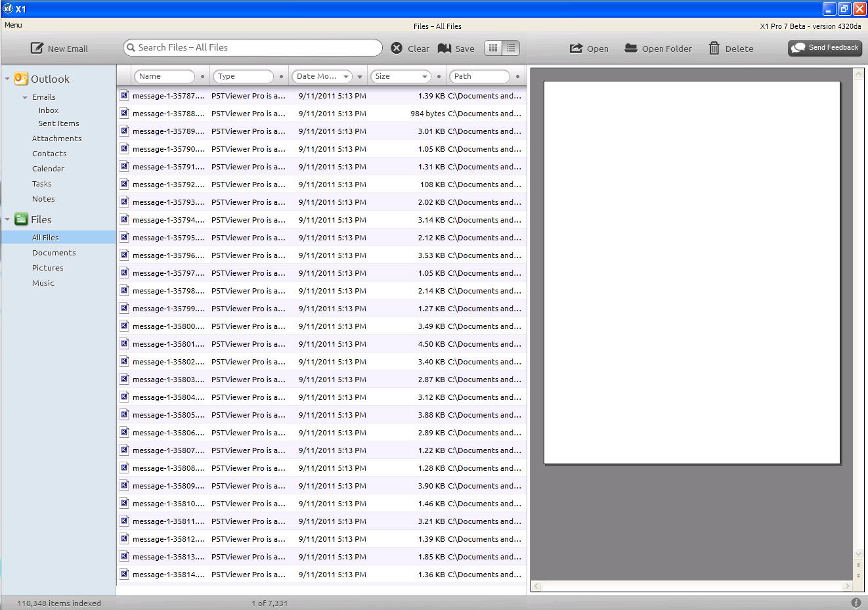This screenshot has height=610, width=868.
Task: Click the Open Folder icon
Action: [x=630, y=49]
